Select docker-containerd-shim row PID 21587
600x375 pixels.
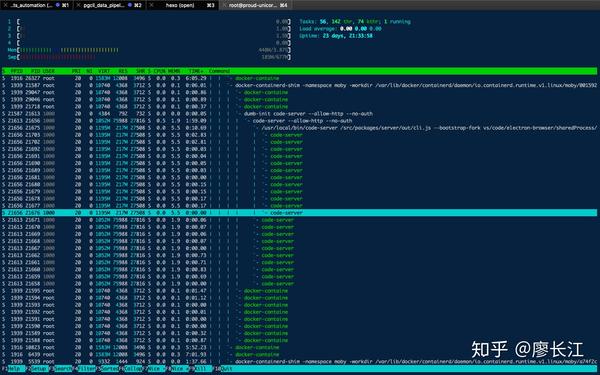(299, 85)
